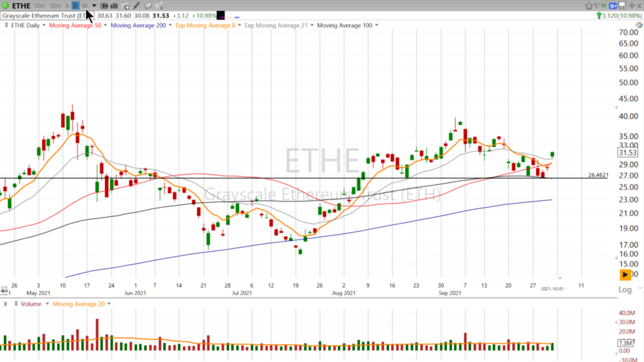Switch to 10m timeframe
The width and height of the screenshot is (644, 362).
click(40, 5)
